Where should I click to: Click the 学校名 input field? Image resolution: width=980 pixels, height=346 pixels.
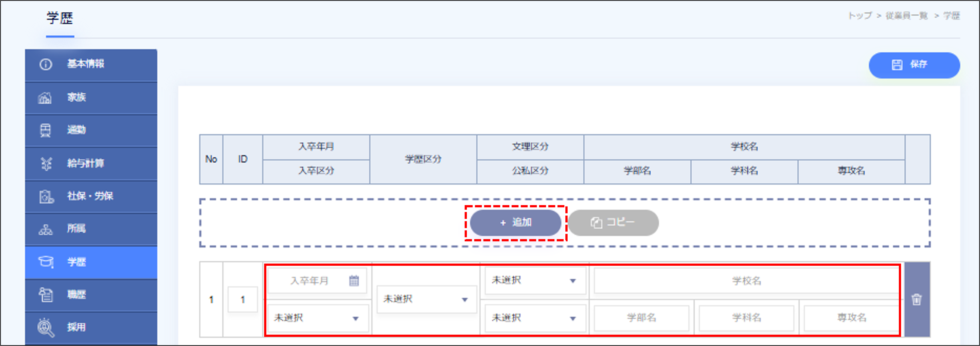(746, 281)
